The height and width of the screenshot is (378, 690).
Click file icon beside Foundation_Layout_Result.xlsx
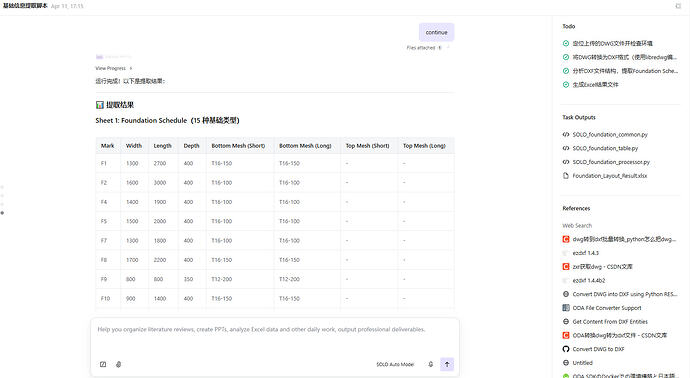pyautogui.click(x=566, y=176)
